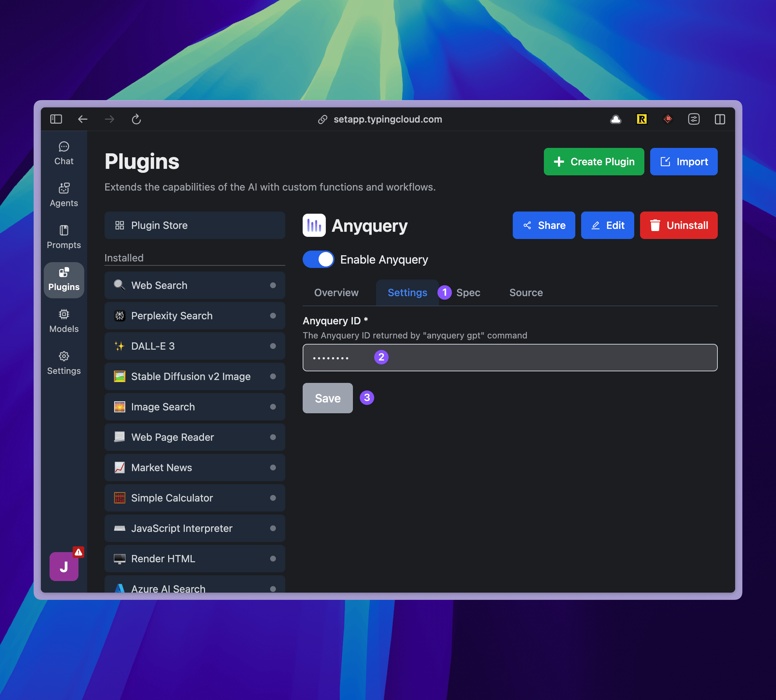The height and width of the screenshot is (700, 776).
Task: Open the yellow R extension icon
Action: click(641, 119)
